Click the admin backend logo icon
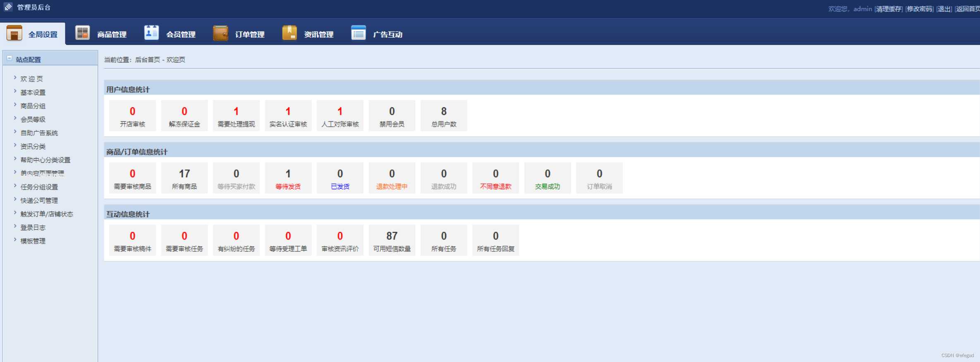The width and height of the screenshot is (980, 362). point(8,7)
